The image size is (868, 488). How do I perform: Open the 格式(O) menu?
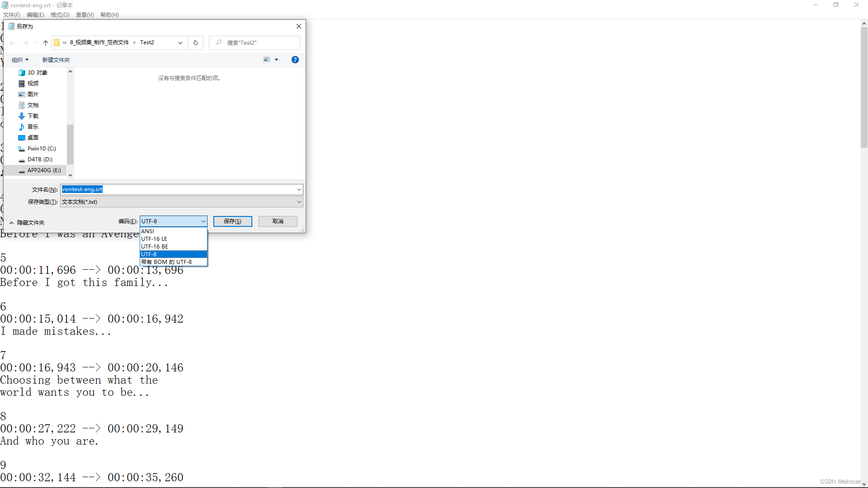(60, 15)
